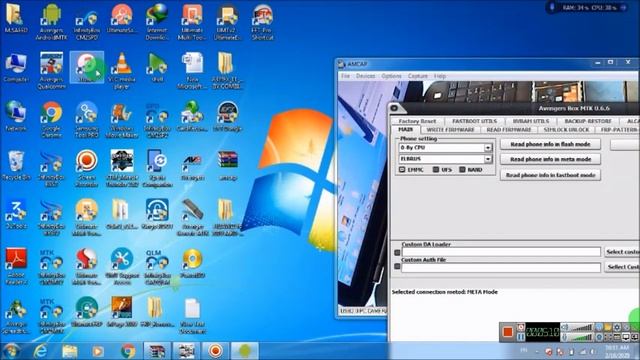Open the File menu in AMCAP
This screenshot has height=360, width=640.
tap(345, 76)
